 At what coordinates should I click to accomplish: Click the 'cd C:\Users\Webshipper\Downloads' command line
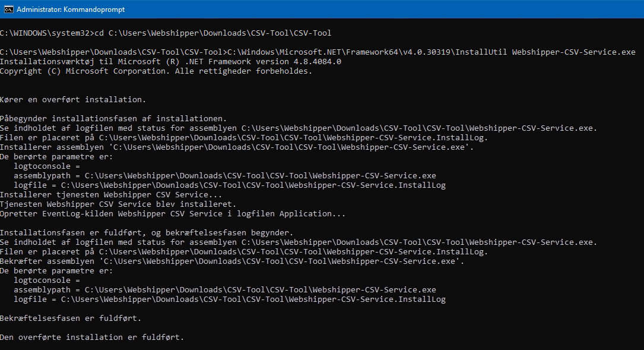tap(166, 33)
